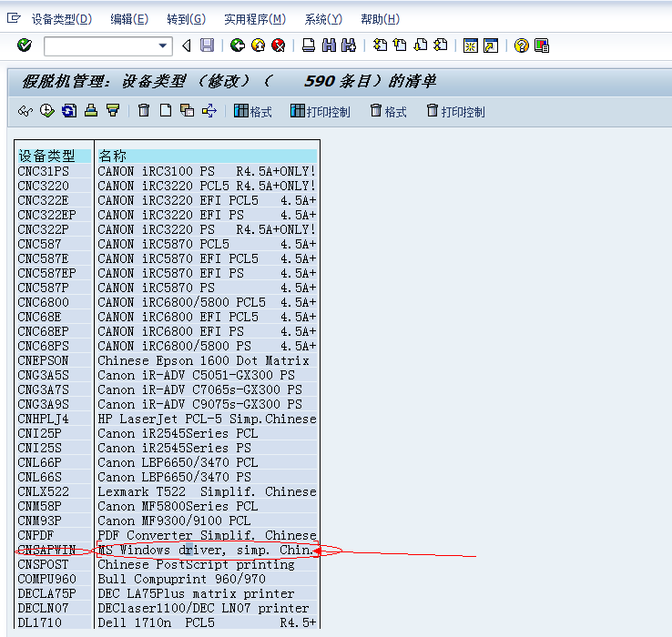Open the command field dropdown arrow

[163, 45]
